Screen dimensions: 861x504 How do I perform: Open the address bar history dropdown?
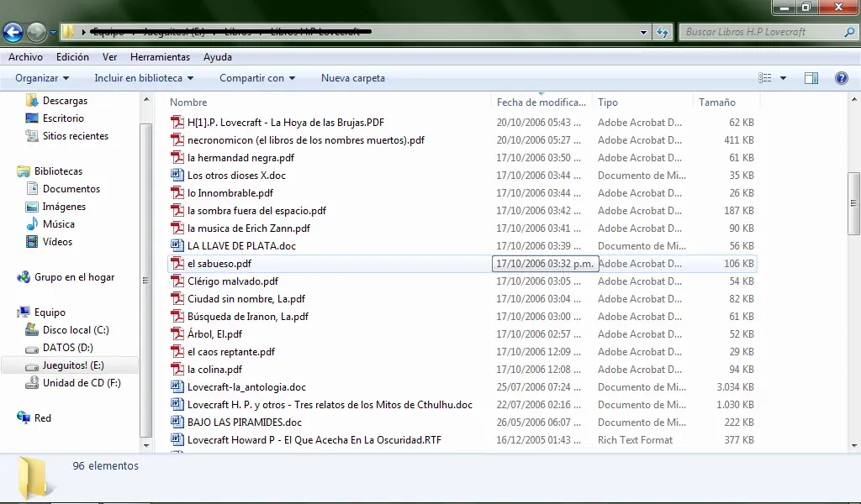point(643,33)
